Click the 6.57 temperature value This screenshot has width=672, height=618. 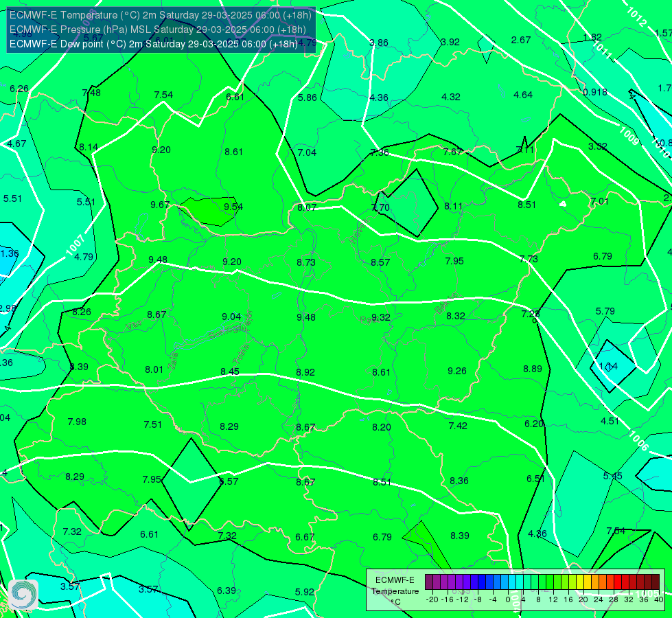(x=229, y=481)
